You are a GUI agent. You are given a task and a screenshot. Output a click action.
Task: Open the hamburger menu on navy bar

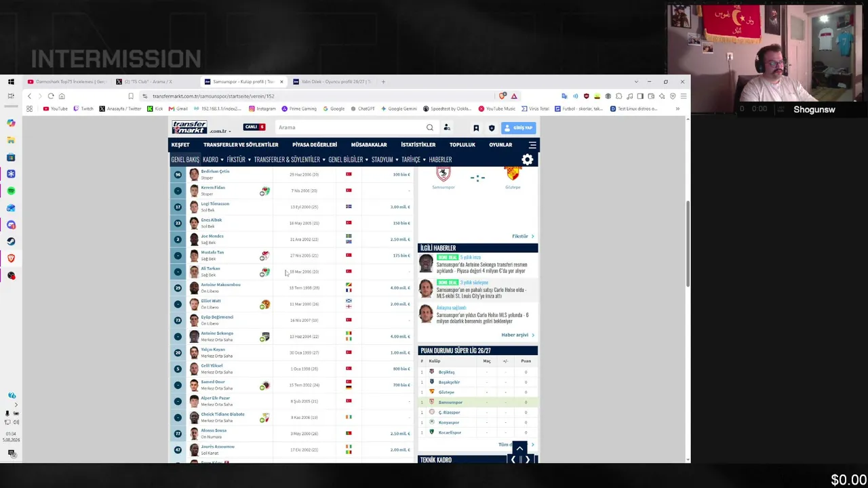point(532,145)
